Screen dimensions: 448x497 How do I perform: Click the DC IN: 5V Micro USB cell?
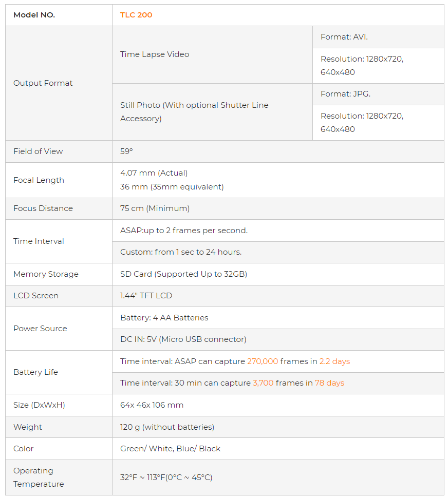click(183, 339)
